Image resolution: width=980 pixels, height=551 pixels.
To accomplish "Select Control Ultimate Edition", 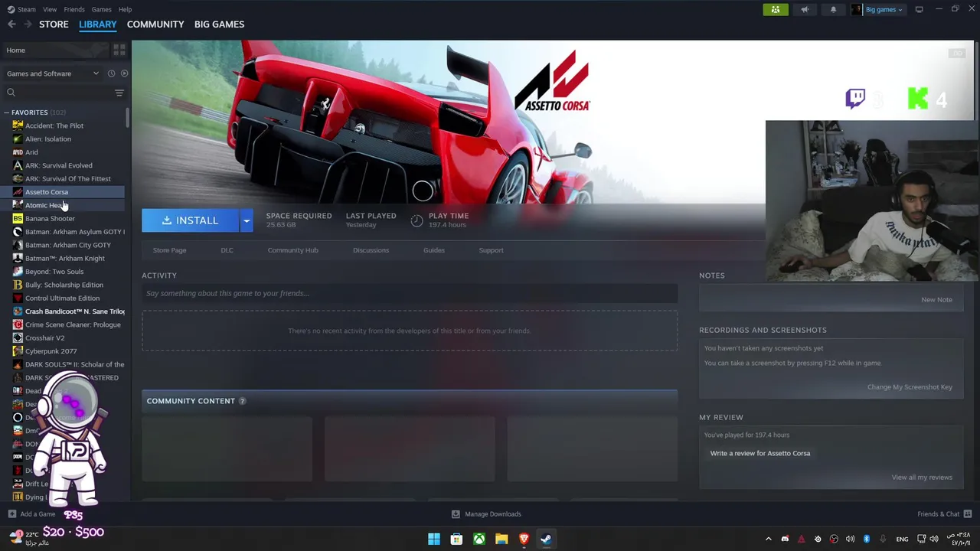I will click(63, 298).
